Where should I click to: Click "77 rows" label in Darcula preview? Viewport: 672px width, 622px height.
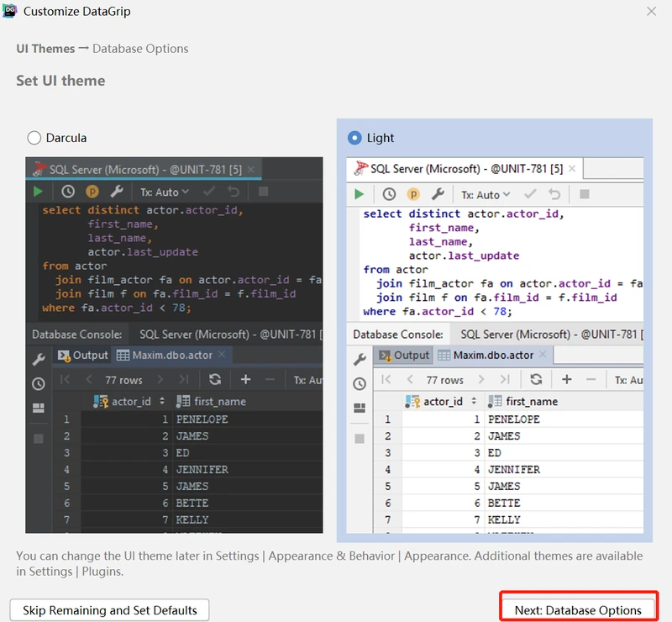(x=123, y=380)
